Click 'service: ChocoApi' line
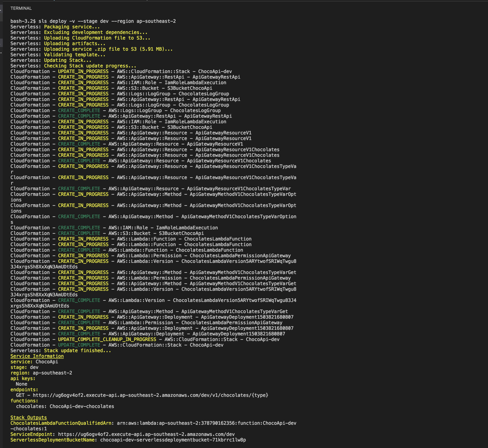 (34, 361)
